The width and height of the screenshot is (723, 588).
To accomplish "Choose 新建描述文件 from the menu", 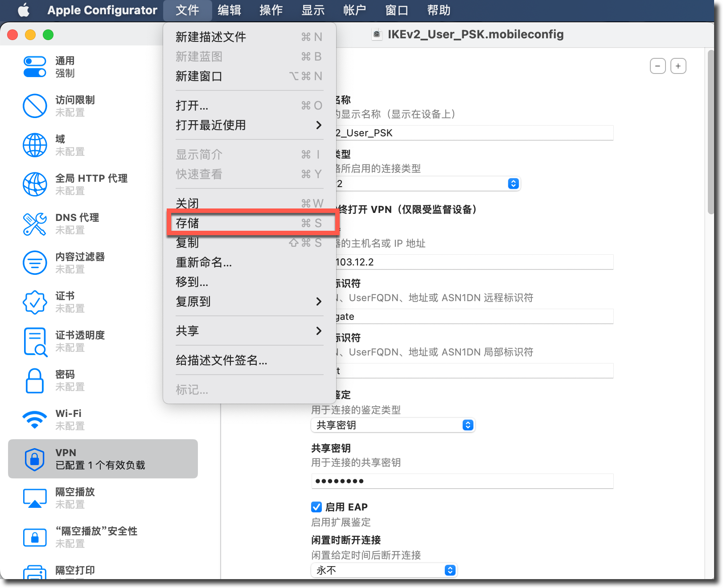I will [x=249, y=37].
